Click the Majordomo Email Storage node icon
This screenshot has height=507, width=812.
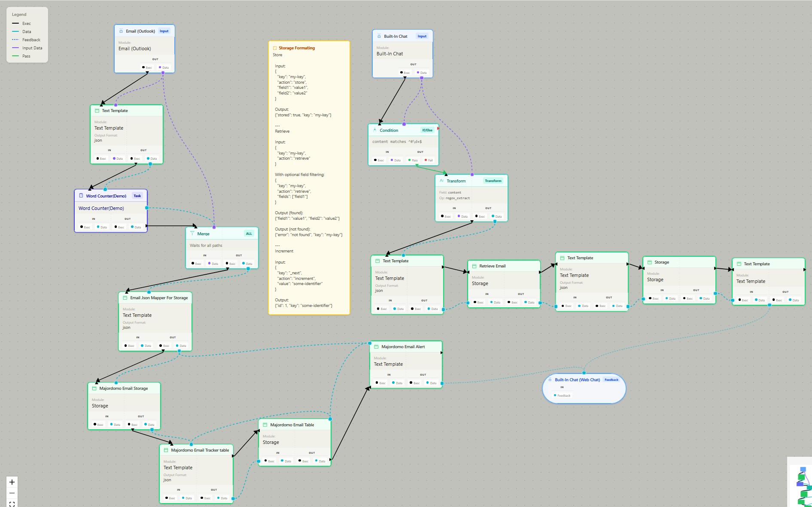(94, 388)
